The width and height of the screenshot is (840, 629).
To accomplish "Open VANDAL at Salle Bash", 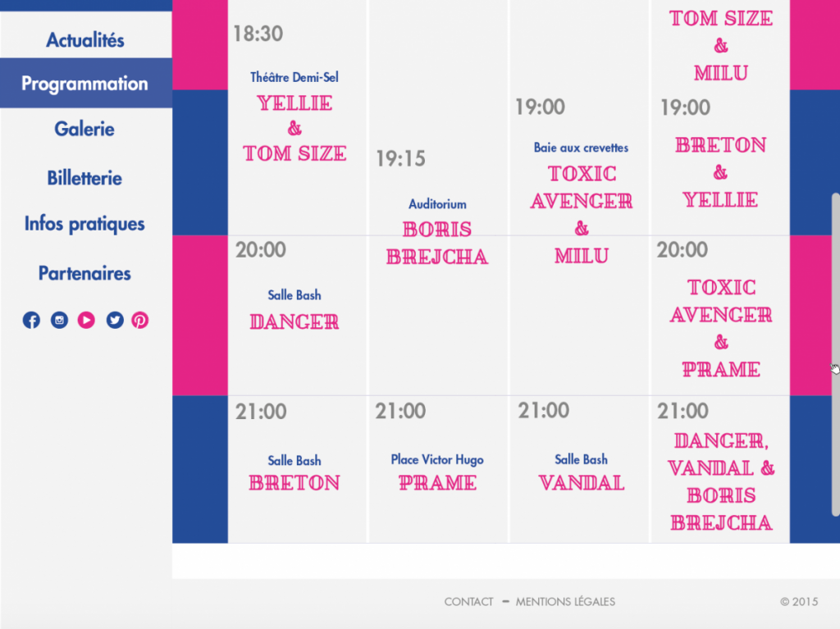I will pyautogui.click(x=582, y=483).
